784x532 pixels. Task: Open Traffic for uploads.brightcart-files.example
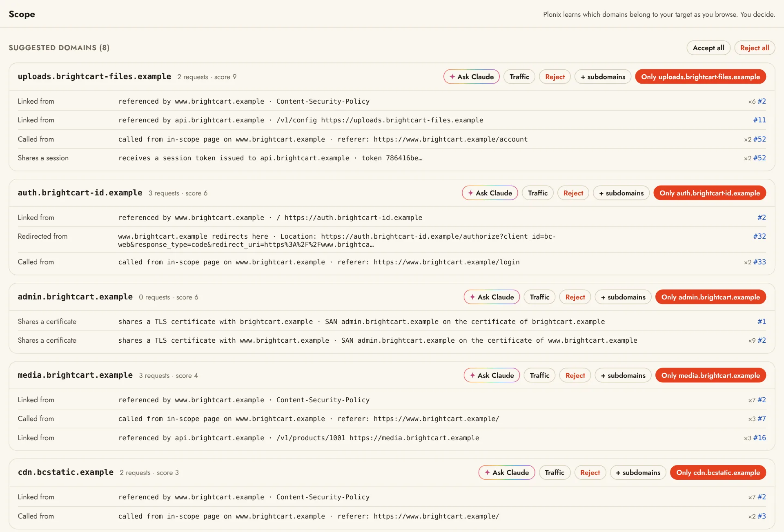click(519, 77)
